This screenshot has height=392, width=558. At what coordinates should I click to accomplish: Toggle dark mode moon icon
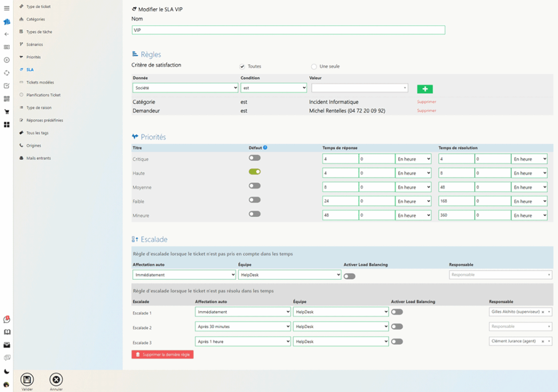(7, 371)
